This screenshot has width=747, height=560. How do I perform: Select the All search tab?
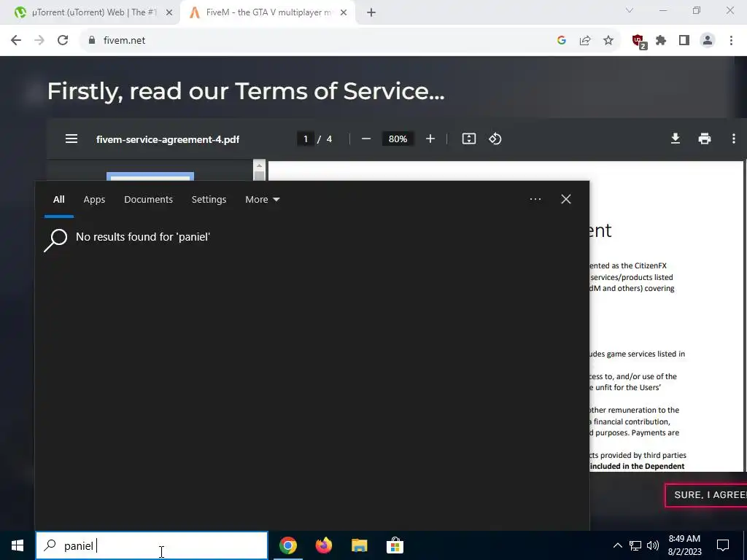[58, 200]
